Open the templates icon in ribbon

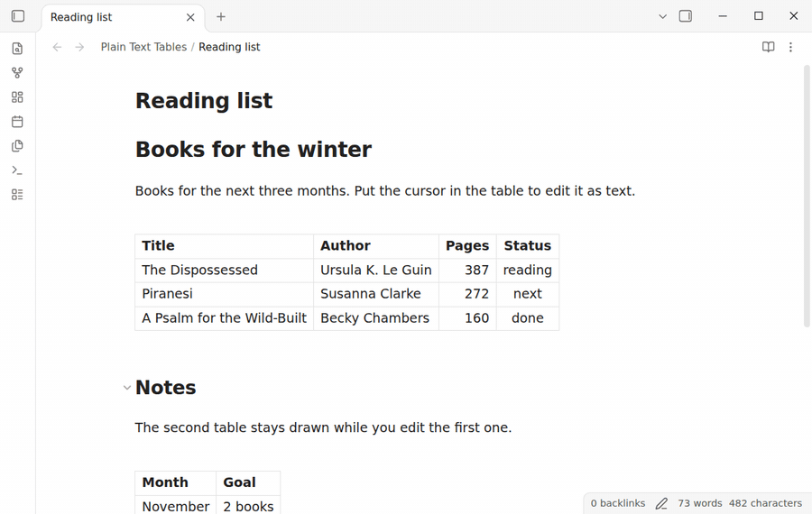click(17, 146)
